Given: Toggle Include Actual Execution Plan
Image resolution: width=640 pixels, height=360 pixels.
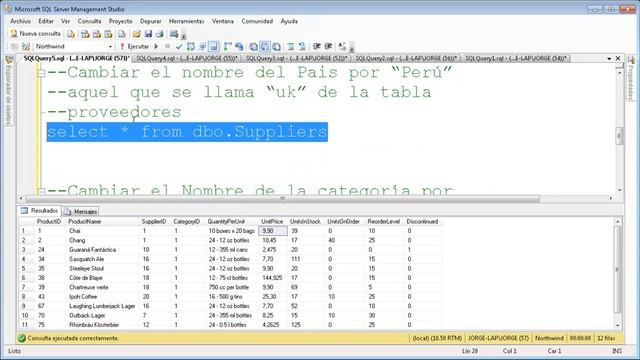Looking at the screenshot, I should click(227, 47).
